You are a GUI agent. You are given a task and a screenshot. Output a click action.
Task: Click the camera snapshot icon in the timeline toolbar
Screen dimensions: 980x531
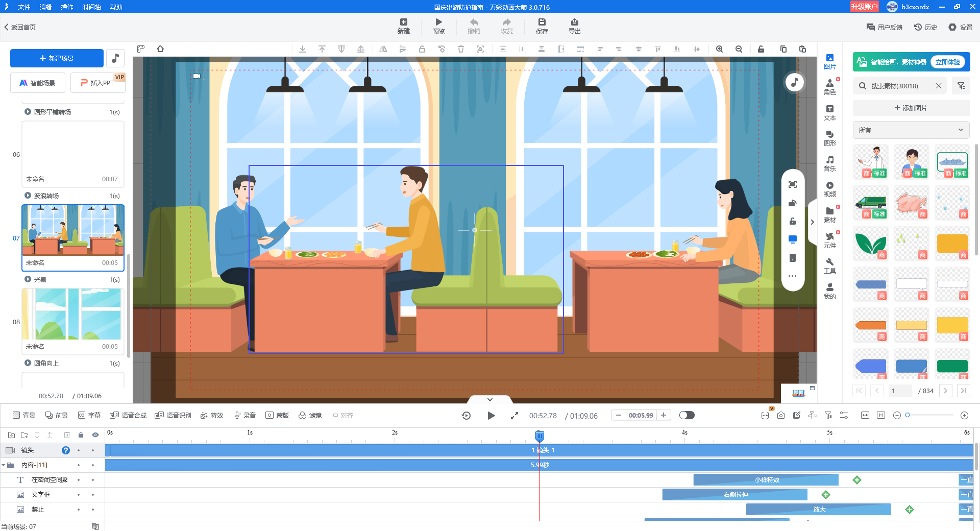pyautogui.click(x=781, y=416)
